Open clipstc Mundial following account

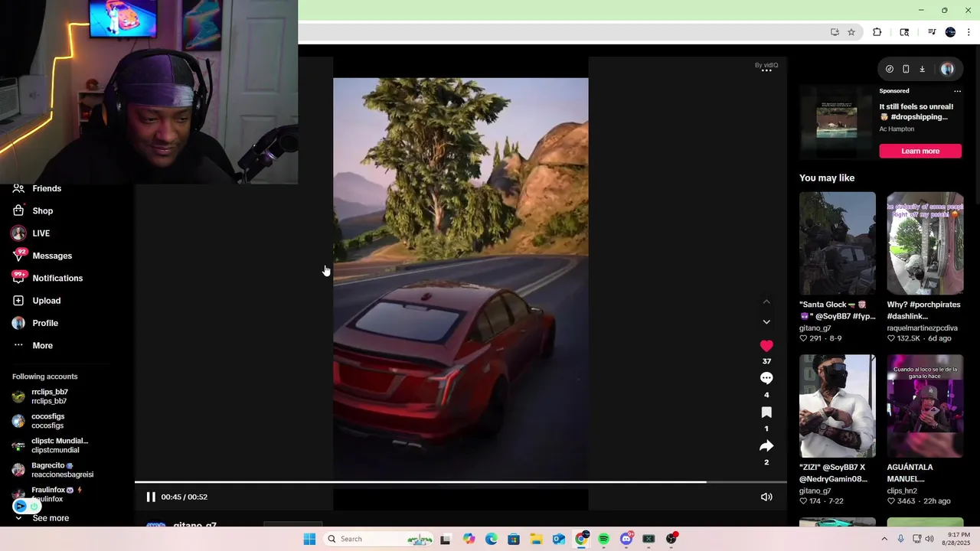pos(60,445)
